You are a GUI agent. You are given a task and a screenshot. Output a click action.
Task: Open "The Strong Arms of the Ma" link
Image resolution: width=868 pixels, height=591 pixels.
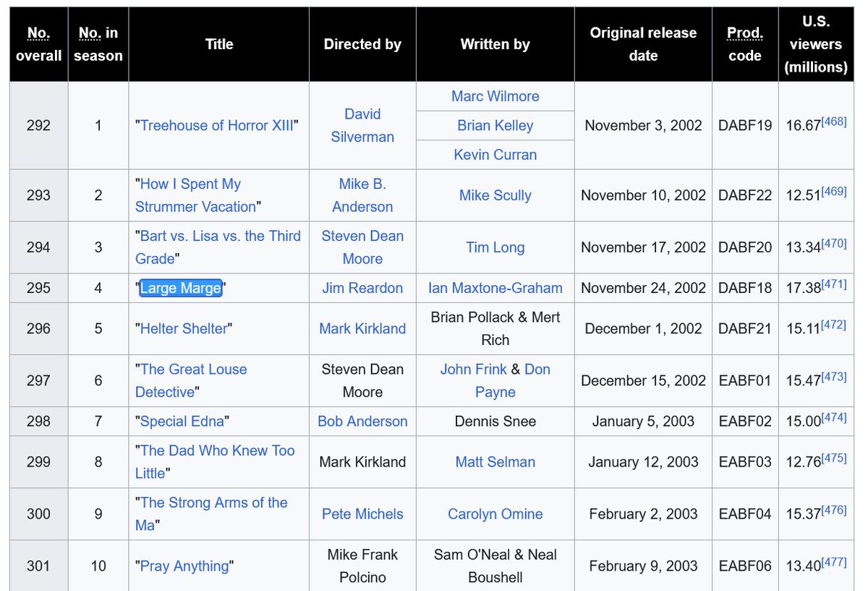click(211, 514)
